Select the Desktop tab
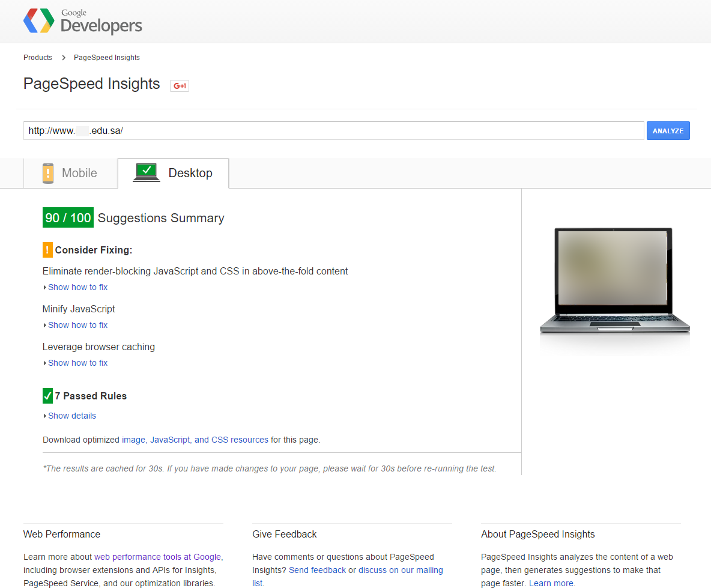The width and height of the screenshot is (711, 588). (174, 173)
